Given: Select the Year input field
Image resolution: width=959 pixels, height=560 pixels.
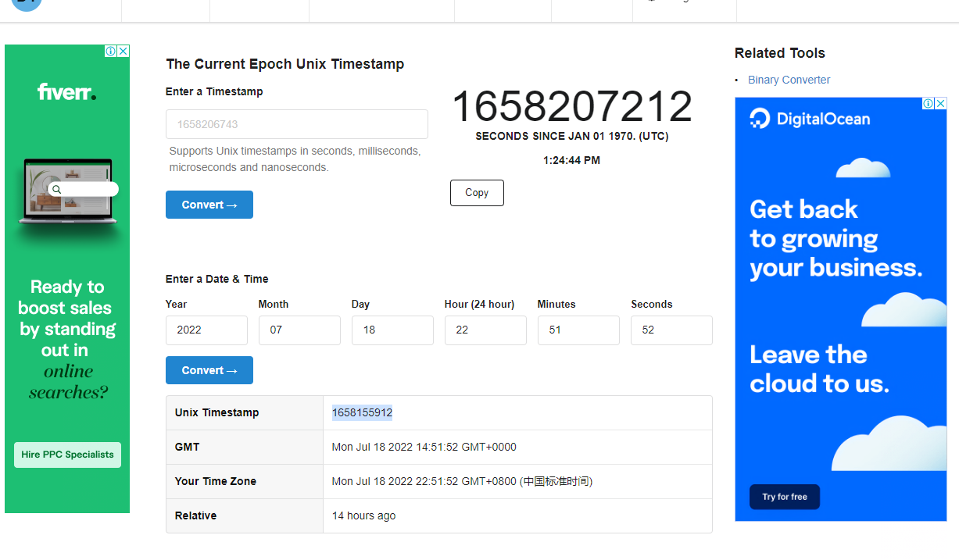Looking at the screenshot, I should click(x=206, y=330).
